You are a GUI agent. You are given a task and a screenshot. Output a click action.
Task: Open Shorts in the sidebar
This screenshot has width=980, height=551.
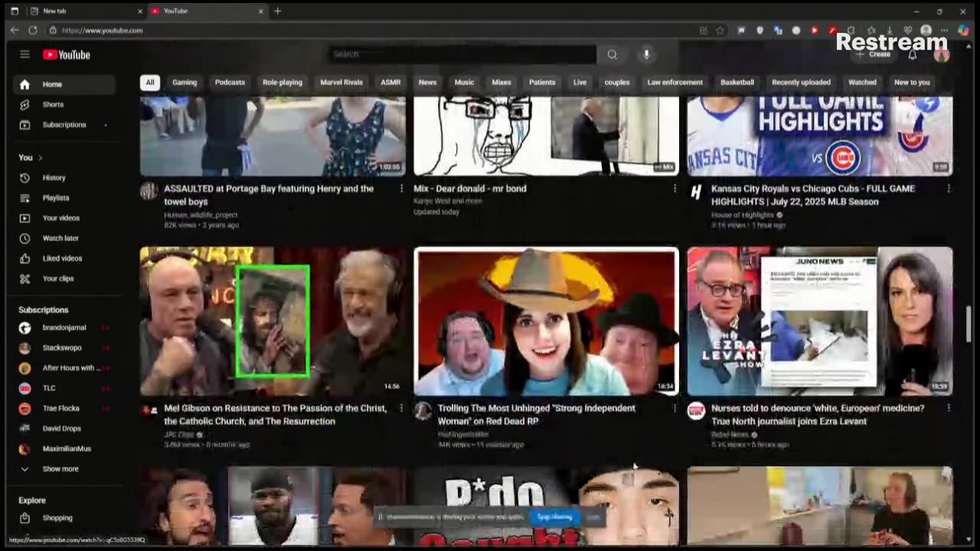pos(64,104)
